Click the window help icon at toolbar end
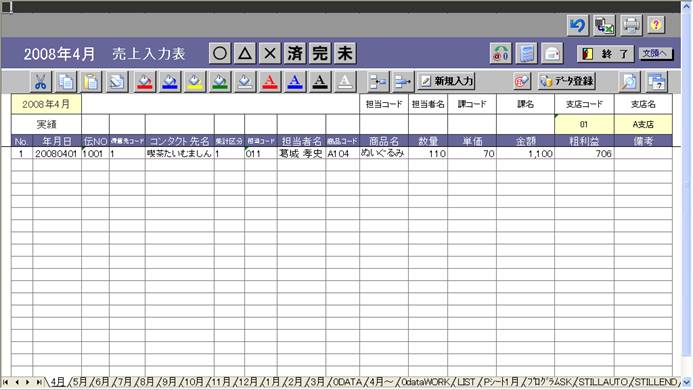The image size is (693, 390). (657, 82)
